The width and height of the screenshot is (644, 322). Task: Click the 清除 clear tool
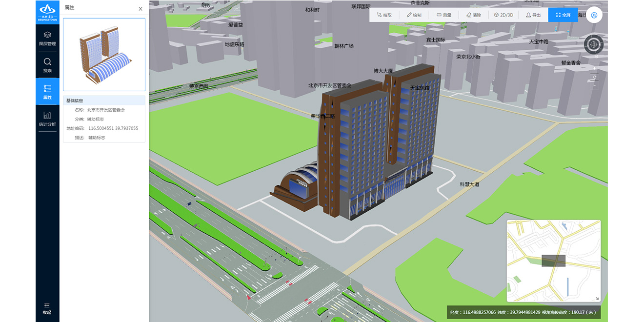point(474,15)
